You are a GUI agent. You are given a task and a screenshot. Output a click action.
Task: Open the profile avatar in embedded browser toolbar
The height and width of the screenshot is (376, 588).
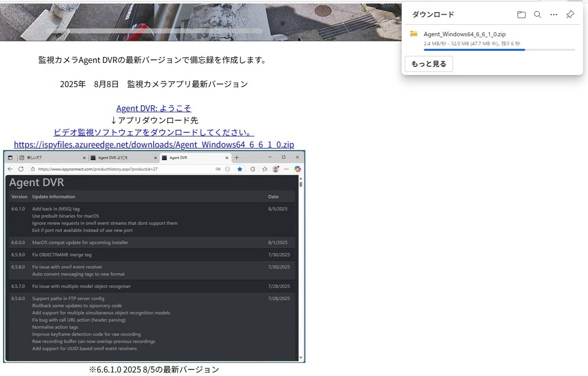276,169
